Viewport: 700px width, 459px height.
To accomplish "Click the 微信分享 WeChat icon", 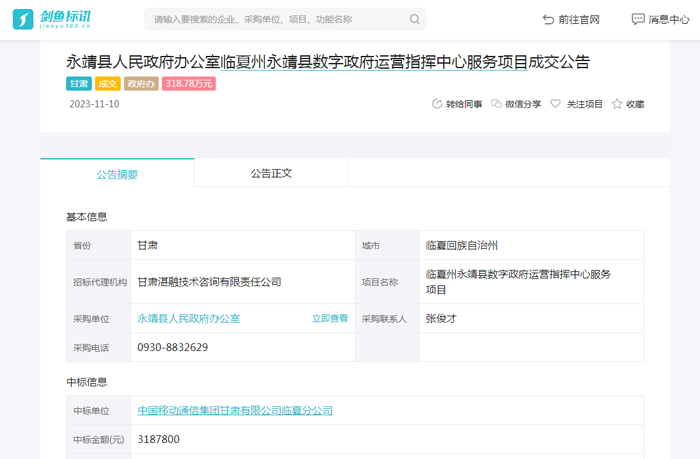I will click(x=496, y=104).
